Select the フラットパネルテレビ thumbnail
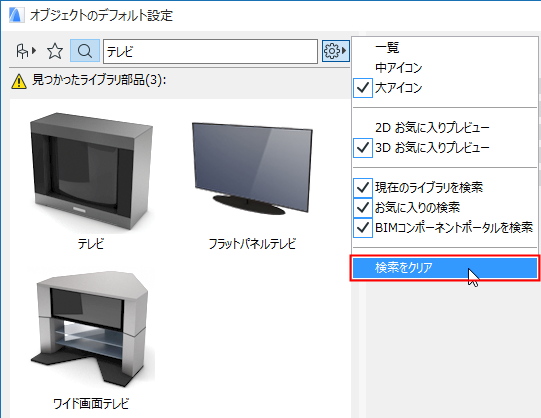541x418 pixels. 252,169
